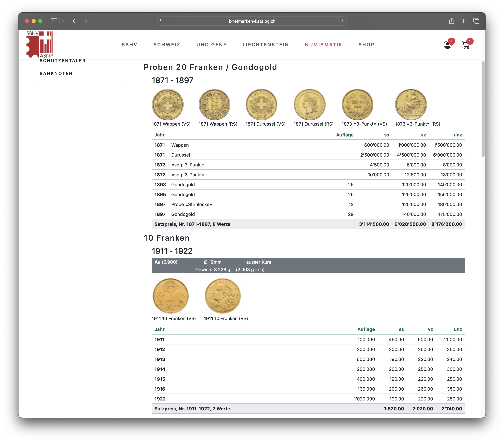Viewport: 504px width, 442px height.
Task: Open the NUMISMATIK menu item
Action: click(324, 45)
